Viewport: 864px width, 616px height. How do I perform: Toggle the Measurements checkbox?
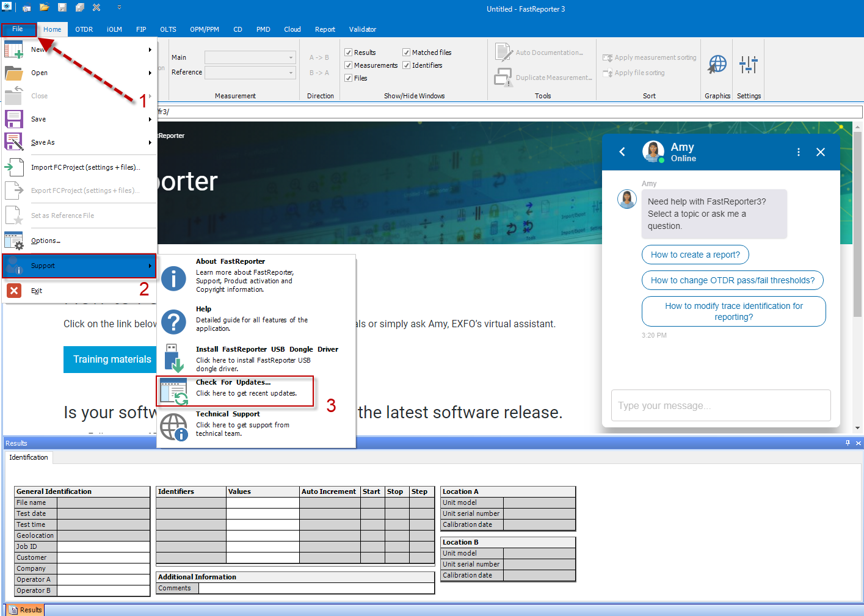[x=349, y=65]
